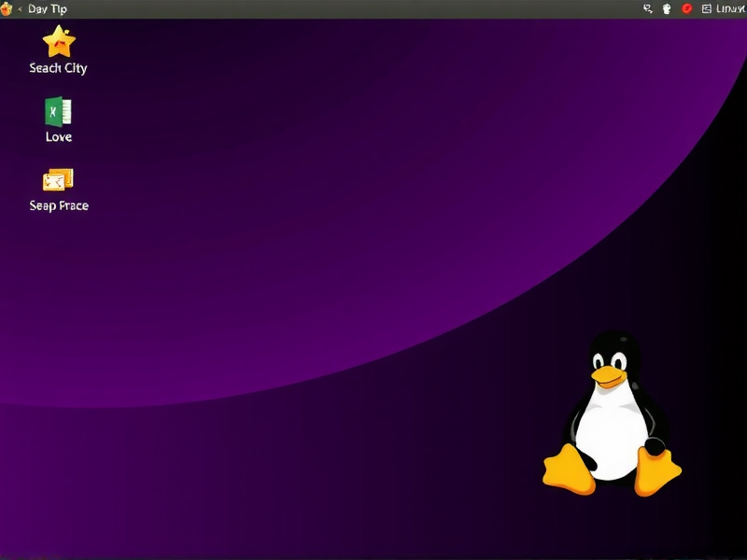Click the Seap Frace text label

(59, 205)
